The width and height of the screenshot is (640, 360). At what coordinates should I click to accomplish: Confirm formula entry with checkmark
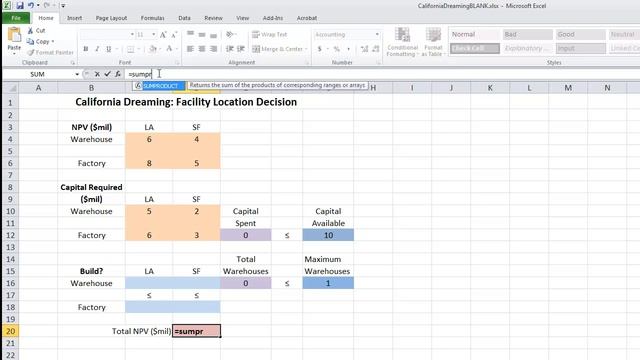point(107,74)
